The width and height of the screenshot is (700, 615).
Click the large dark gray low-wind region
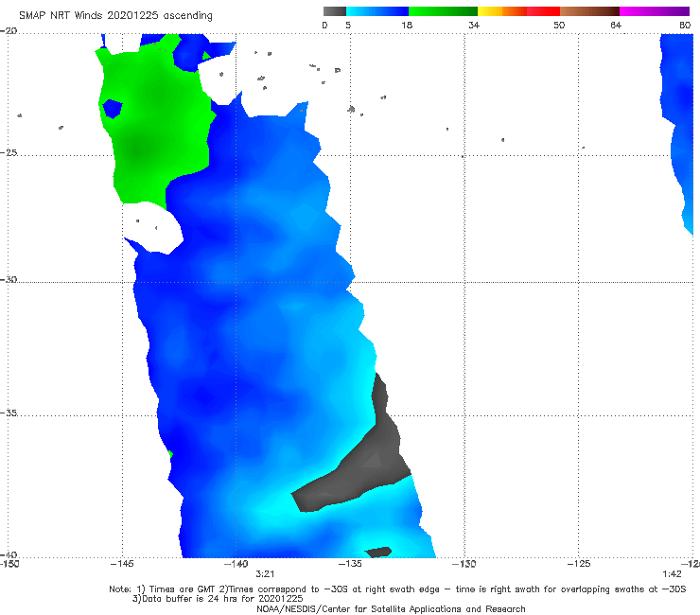coord(366,465)
